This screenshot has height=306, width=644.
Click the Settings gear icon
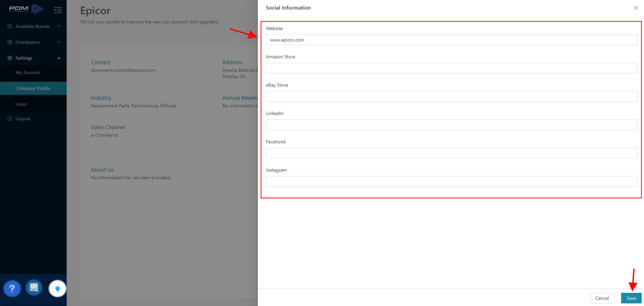pos(10,58)
